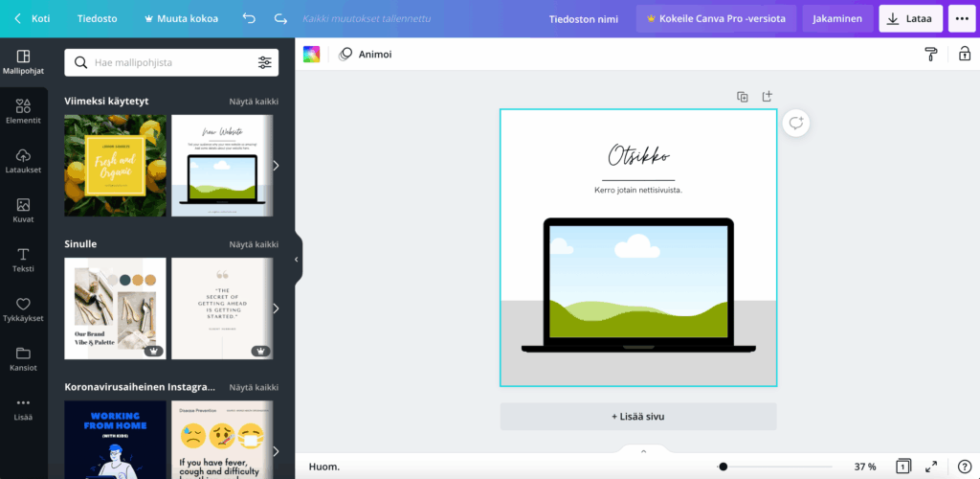Duplicate page using the copy icon
This screenshot has height=479, width=980.
(x=742, y=97)
